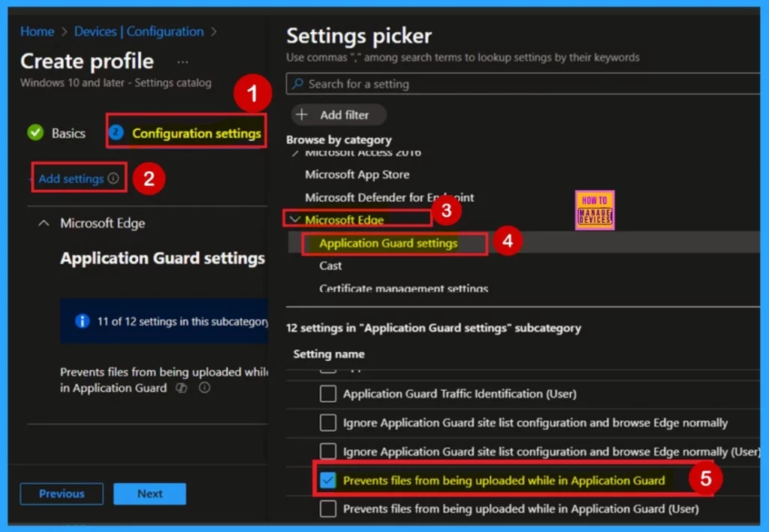Click the green Basics completed checkmark

(35, 132)
